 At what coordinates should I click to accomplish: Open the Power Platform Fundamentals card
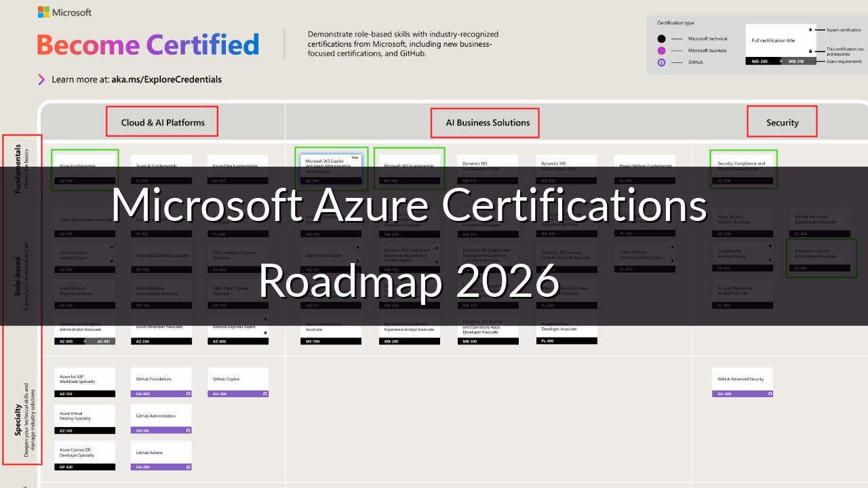tap(645, 169)
